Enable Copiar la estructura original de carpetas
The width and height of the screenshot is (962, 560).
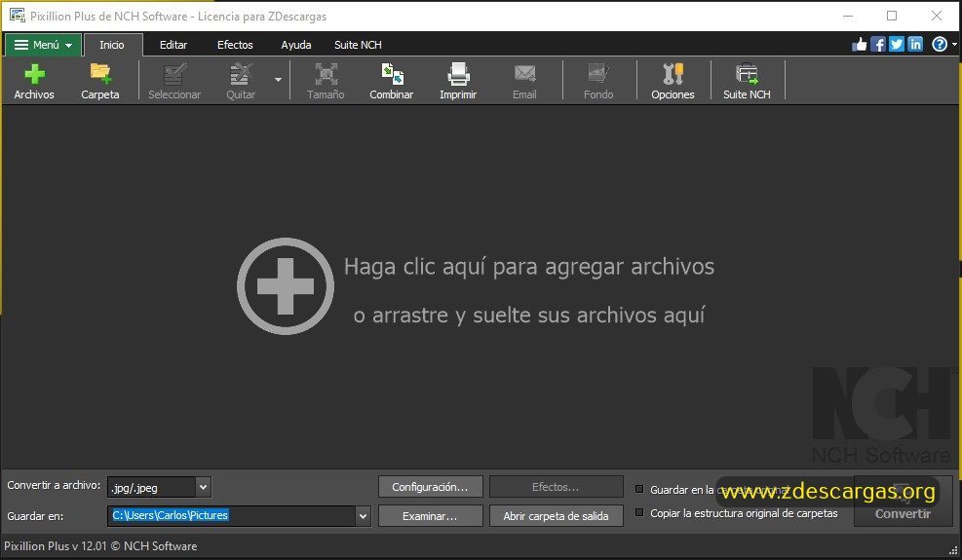click(639, 512)
